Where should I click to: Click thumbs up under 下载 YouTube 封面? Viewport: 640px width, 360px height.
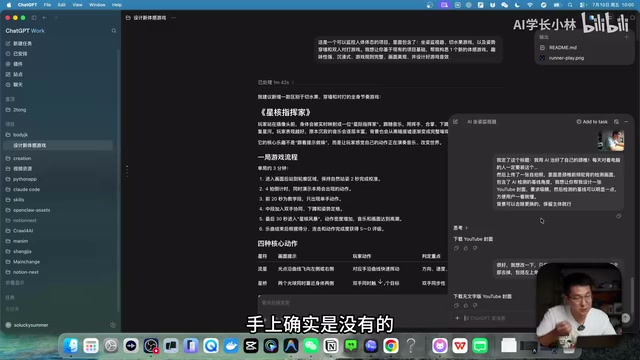[466, 248]
